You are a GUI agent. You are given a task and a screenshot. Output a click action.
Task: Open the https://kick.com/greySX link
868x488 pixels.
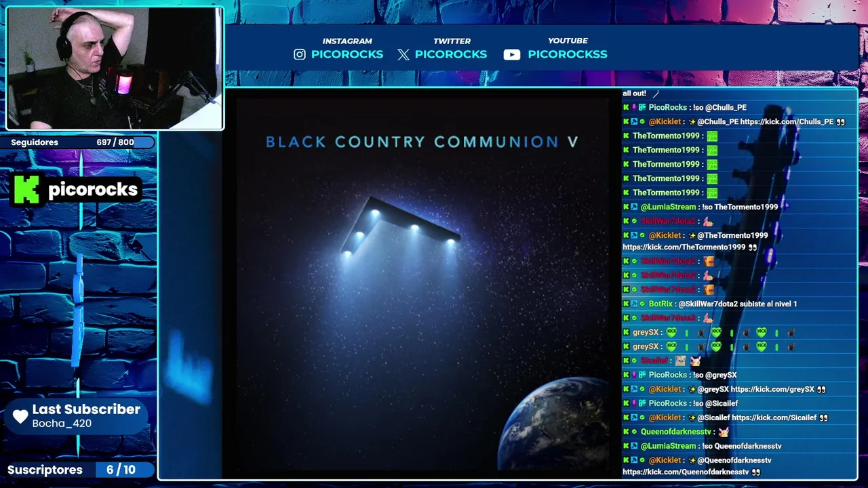pos(772,389)
